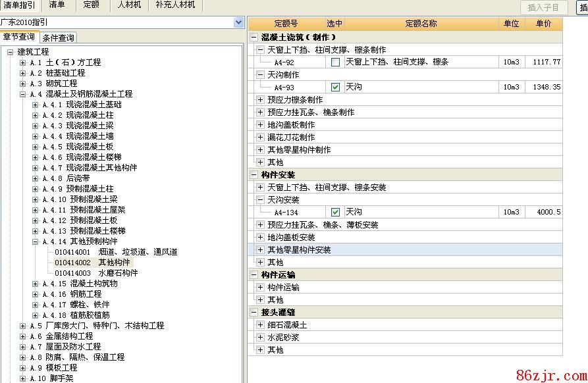Switch to 条件查询 tab
588x383 pixels.
pos(59,38)
